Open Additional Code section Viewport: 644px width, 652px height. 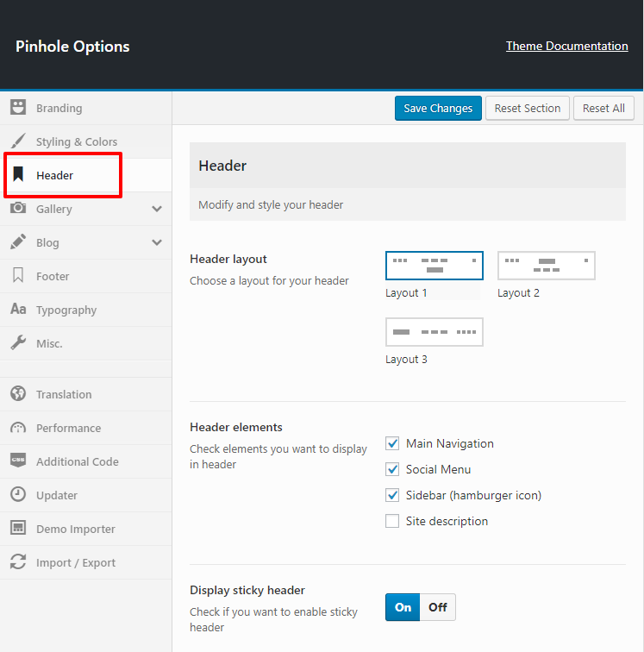85,461
